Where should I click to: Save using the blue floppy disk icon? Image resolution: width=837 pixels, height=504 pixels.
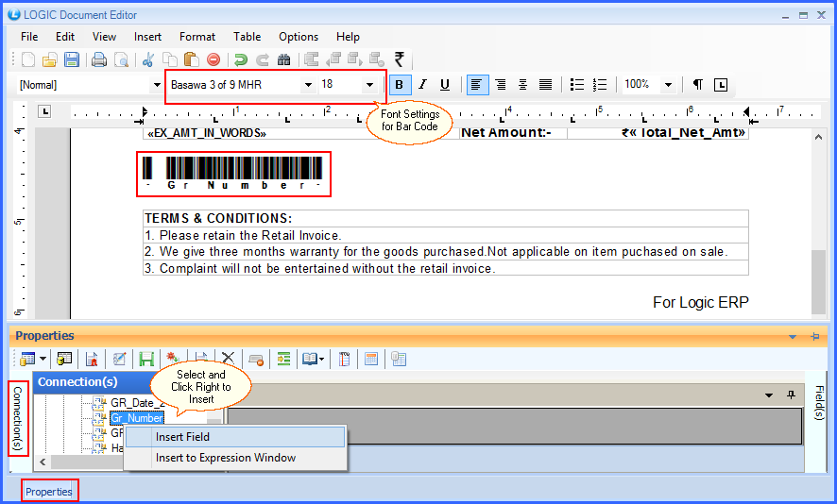[72, 59]
